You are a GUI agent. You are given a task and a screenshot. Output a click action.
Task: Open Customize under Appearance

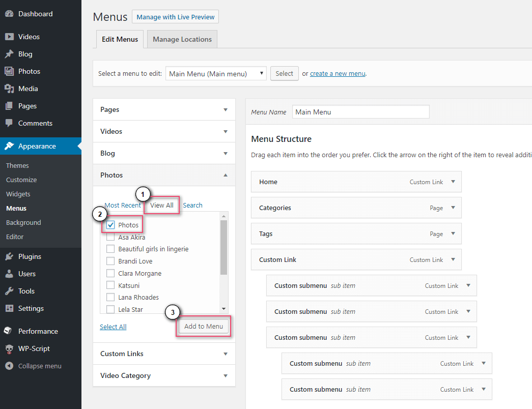tap(21, 180)
